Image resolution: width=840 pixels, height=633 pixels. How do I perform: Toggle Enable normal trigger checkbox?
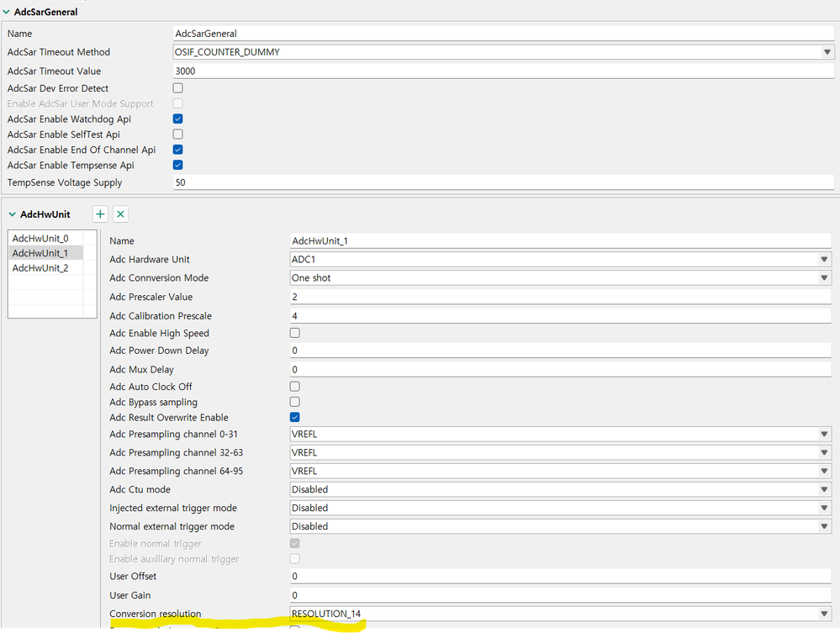pos(294,544)
